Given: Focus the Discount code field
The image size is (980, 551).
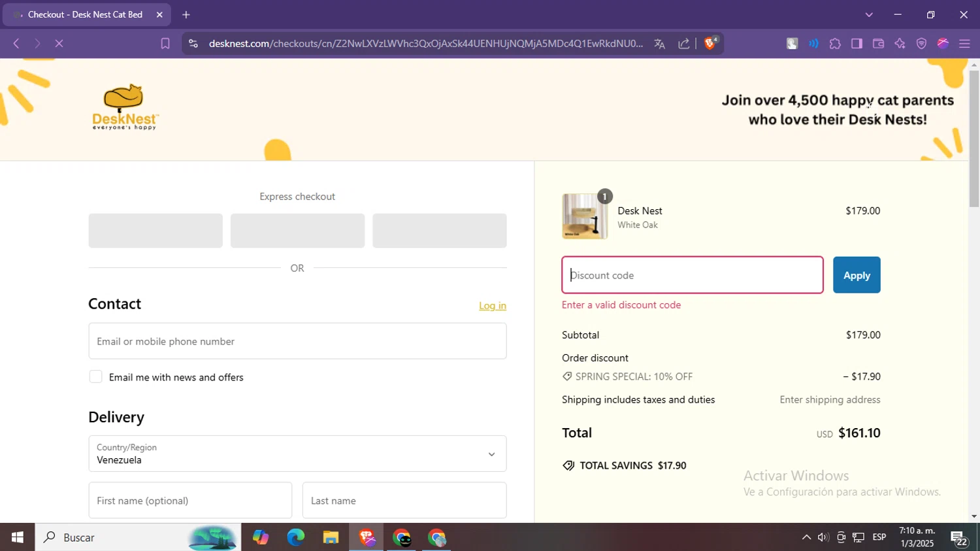Looking at the screenshot, I should (x=693, y=275).
